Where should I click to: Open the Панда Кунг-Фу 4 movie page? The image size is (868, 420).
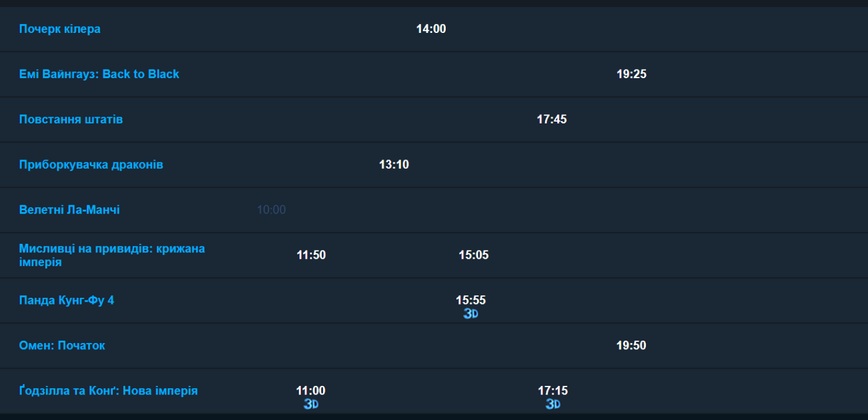point(66,300)
